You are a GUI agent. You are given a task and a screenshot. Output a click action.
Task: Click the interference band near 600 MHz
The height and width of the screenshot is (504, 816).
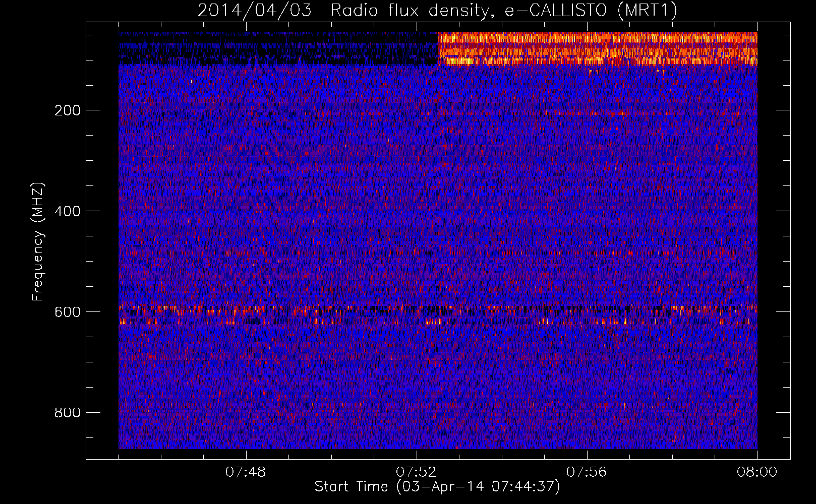point(438,314)
